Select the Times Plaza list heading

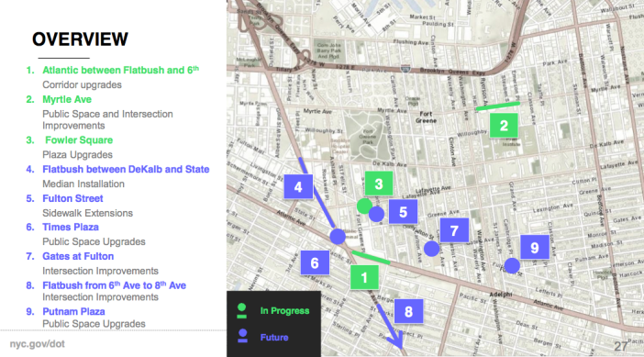(71, 228)
